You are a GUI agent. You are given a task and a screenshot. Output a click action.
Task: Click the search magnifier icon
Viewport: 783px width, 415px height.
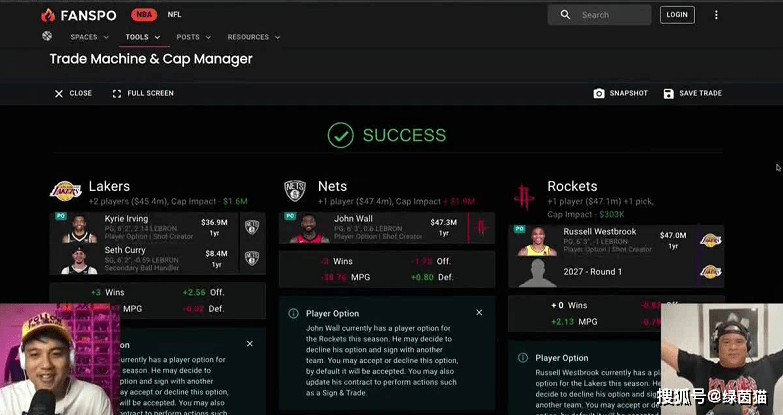coord(565,15)
